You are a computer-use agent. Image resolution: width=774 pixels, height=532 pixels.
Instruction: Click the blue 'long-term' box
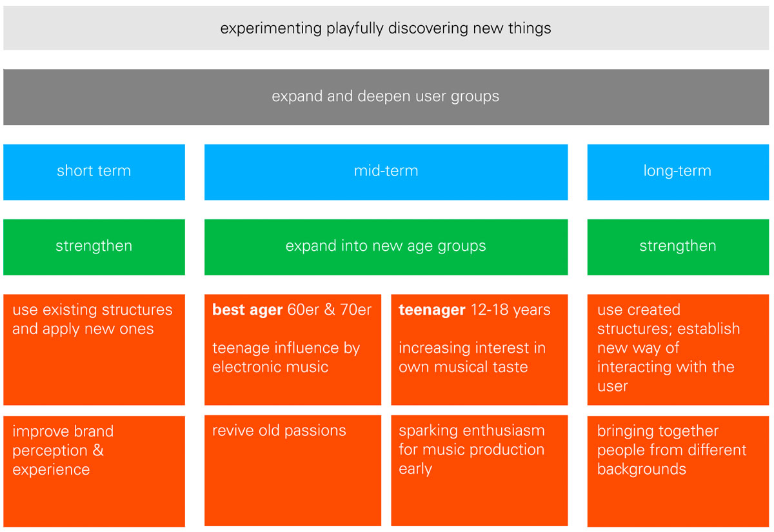pos(677,172)
